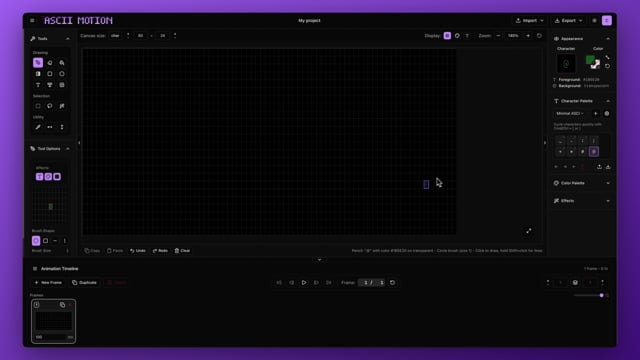Click the fullscreen expand icon on canvas
This screenshot has width=640, height=360.
click(x=529, y=231)
